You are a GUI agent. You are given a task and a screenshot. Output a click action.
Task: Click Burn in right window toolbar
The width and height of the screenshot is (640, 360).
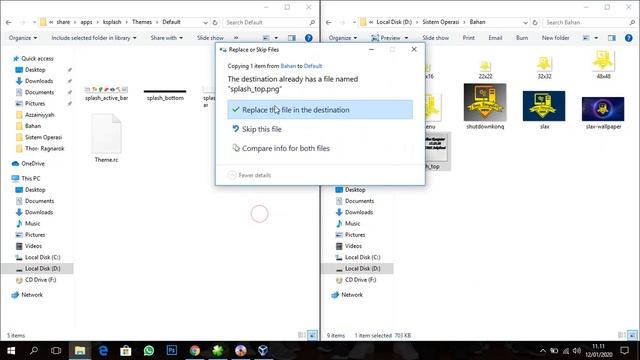point(522,38)
